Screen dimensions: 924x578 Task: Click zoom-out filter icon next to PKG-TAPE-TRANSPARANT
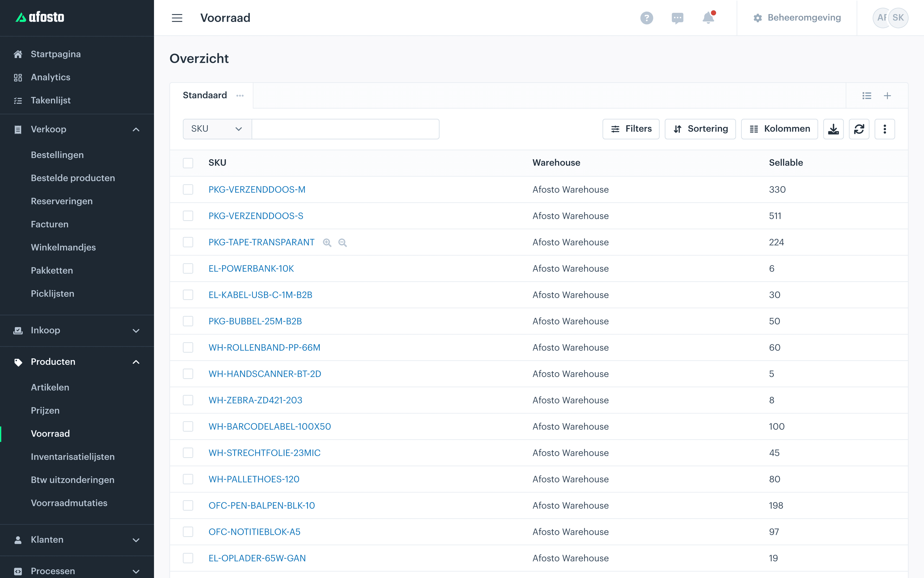[342, 242]
